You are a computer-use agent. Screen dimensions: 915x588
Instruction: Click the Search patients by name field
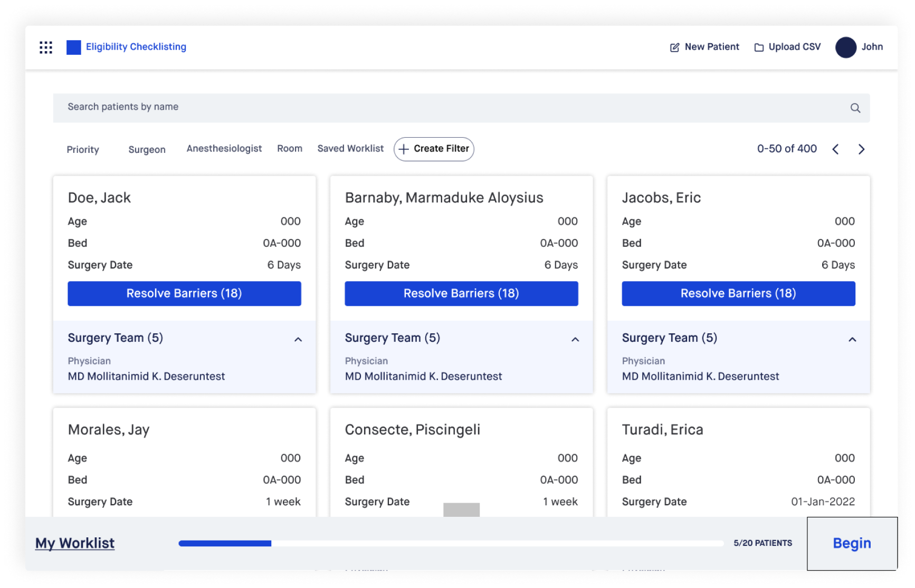[x=449, y=108]
